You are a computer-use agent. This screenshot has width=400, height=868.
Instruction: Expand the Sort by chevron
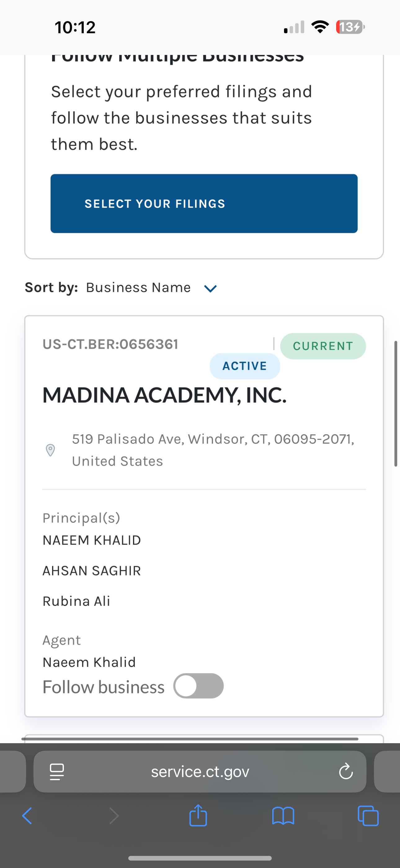coord(211,288)
